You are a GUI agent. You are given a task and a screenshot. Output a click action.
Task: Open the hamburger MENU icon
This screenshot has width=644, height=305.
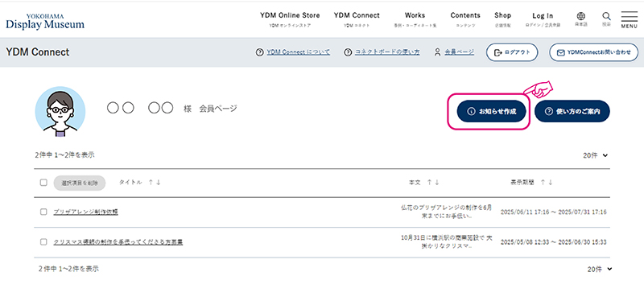tap(629, 19)
